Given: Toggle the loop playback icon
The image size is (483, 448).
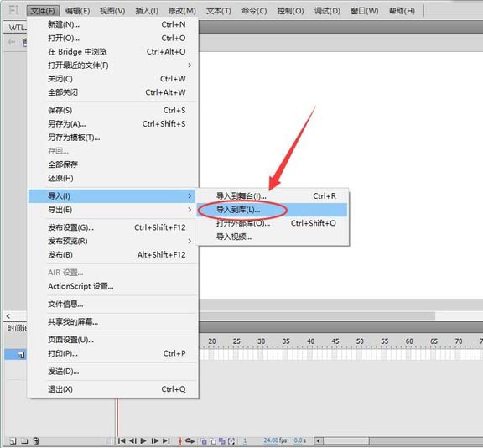Looking at the screenshot, I should pos(190,441).
